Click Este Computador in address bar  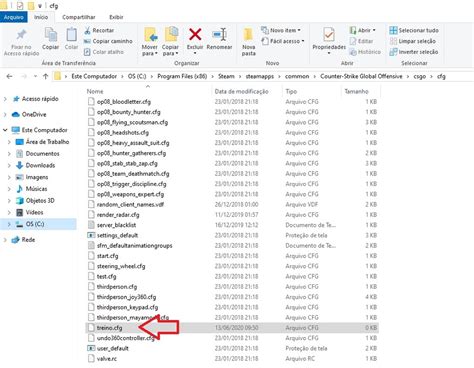[94, 76]
